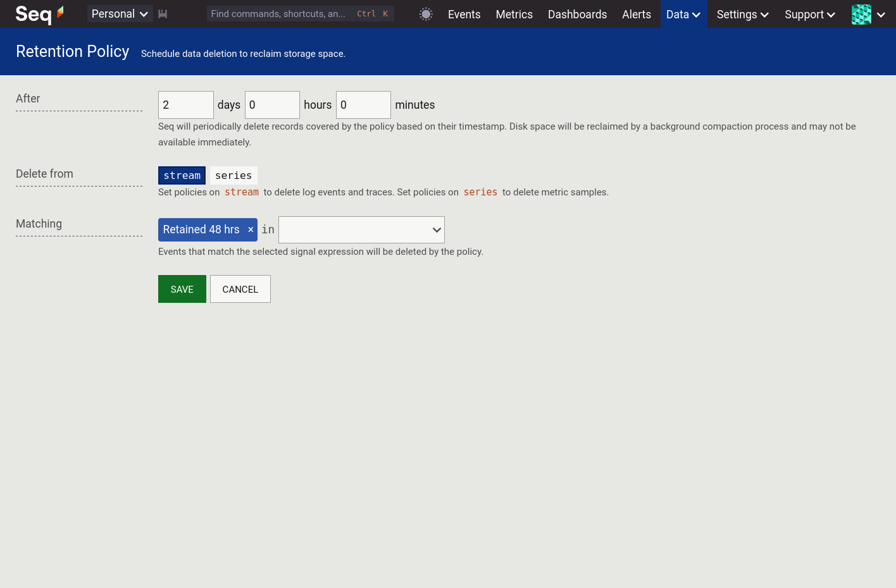
Task: Select the series option
Action: (233, 175)
